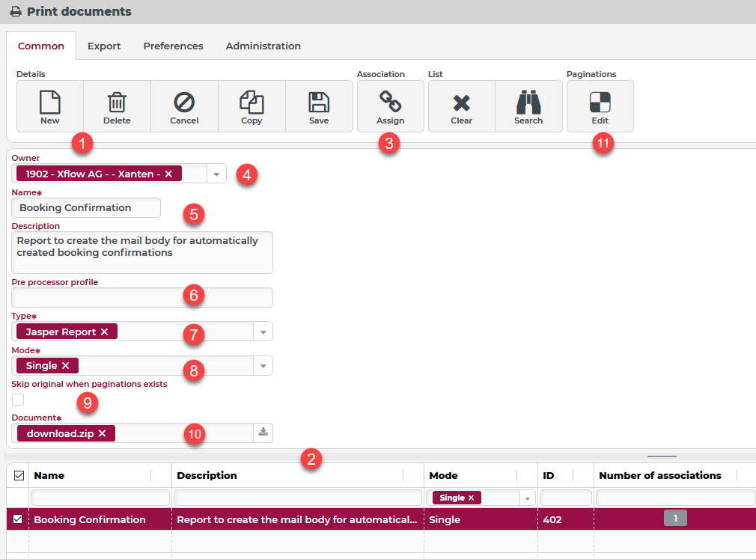Remove the download.zip document tag

click(103, 433)
